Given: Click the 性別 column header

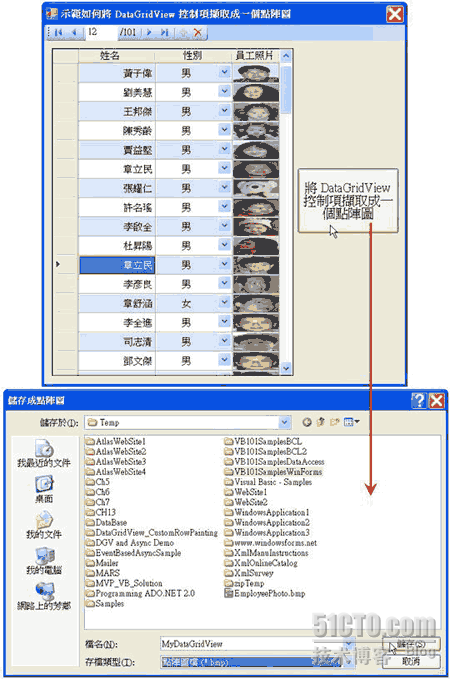Looking at the screenshot, I should (194, 55).
